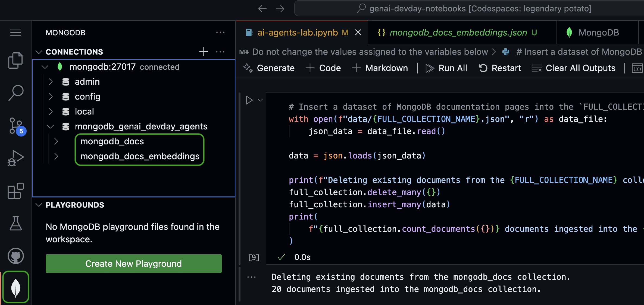The width and height of the screenshot is (644, 305).
Task: Click the config database icon
Action: 66,97
